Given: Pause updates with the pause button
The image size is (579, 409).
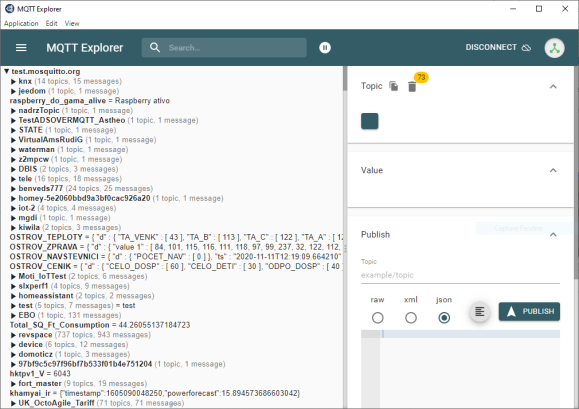Looking at the screenshot, I should [x=325, y=48].
